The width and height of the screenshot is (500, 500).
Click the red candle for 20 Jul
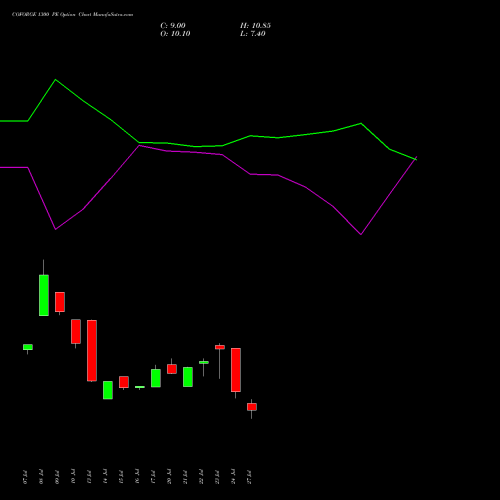(172, 369)
